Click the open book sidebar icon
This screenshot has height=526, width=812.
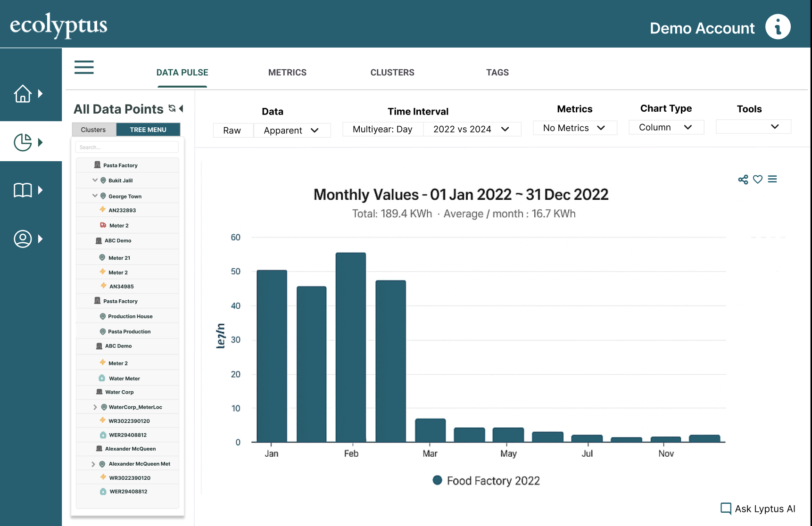pyautogui.click(x=23, y=190)
